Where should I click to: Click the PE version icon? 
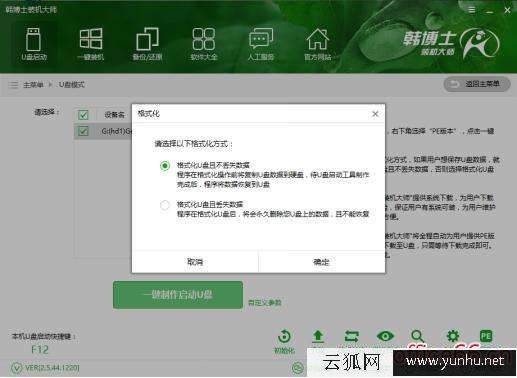486,336
